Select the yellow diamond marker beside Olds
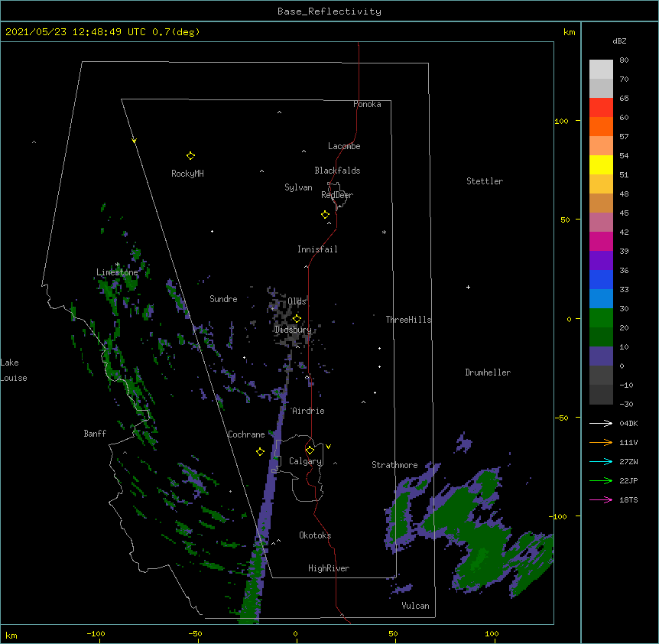 pos(297,319)
